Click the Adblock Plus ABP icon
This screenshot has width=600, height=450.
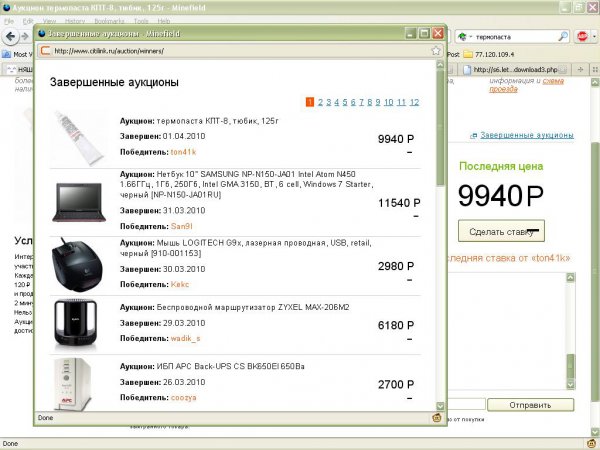[582, 37]
